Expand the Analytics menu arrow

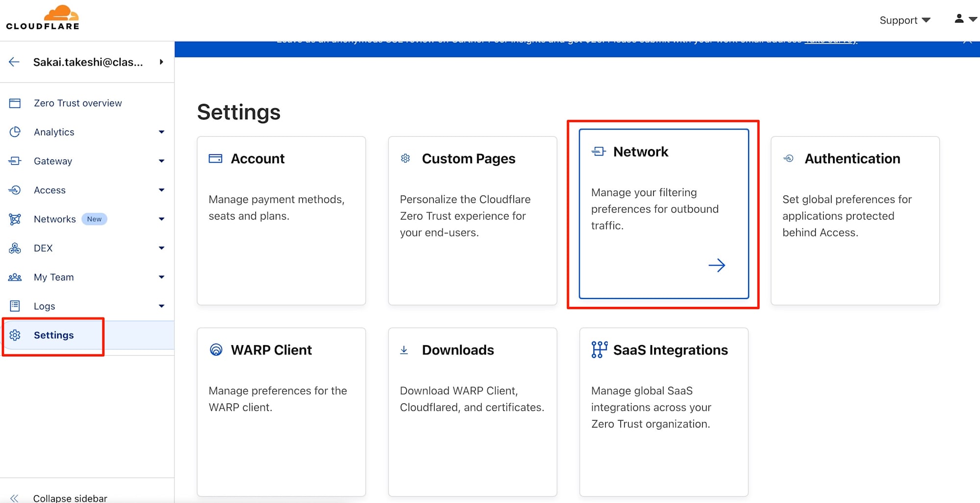tap(162, 132)
